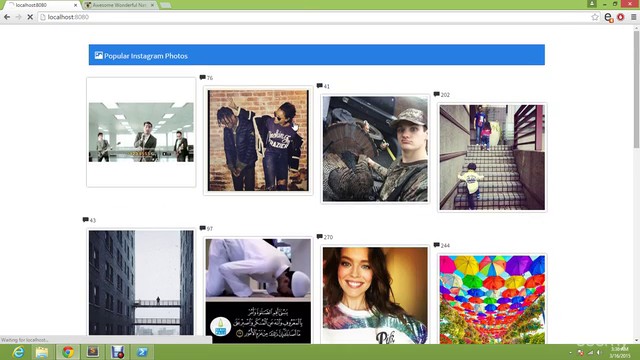This screenshot has height=360, width=640.
Task: Click the comment icon showing 244
Action: 436,245
